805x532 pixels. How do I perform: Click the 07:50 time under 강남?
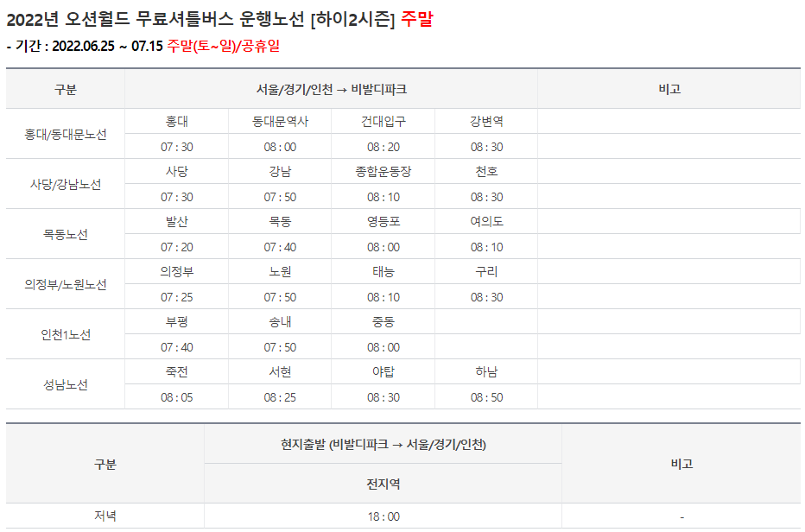click(280, 197)
